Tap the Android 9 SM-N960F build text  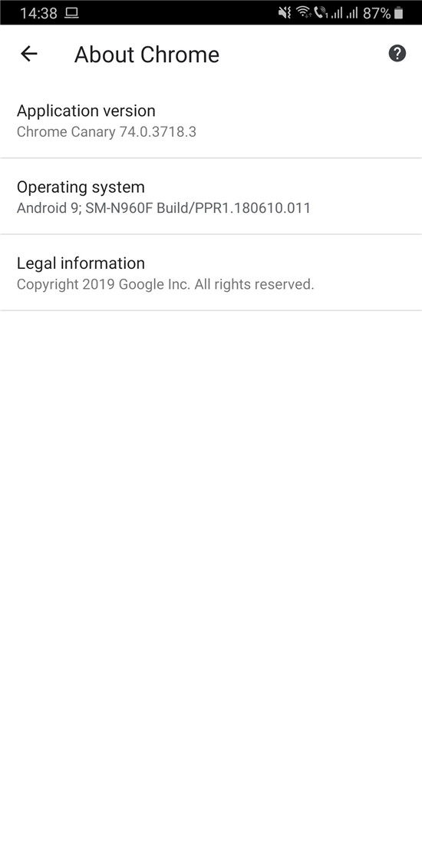(x=163, y=208)
